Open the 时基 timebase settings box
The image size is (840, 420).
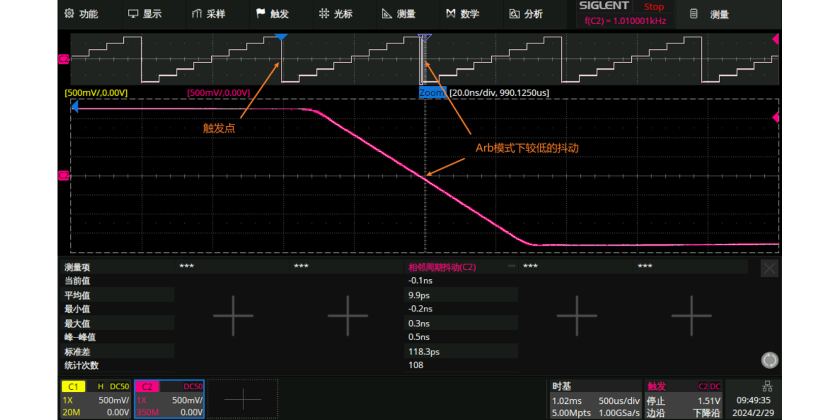tap(592, 398)
